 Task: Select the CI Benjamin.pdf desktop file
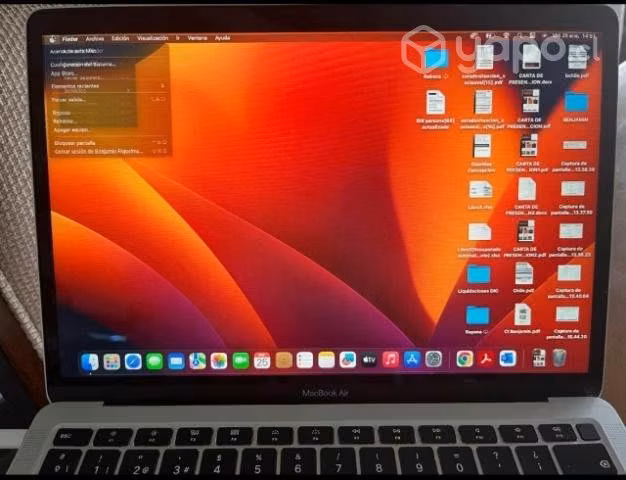click(x=522, y=315)
